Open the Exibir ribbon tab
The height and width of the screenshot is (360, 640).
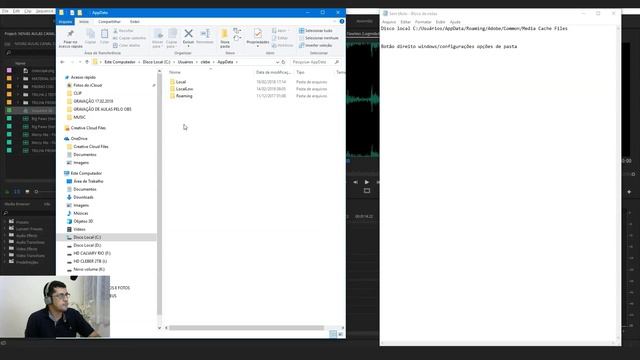pyautogui.click(x=135, y=22)
